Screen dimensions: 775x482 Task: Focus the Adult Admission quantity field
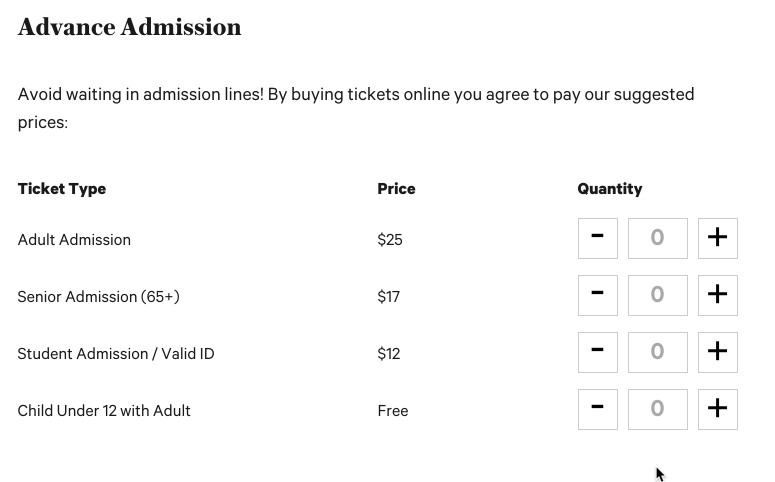point(657,238)
